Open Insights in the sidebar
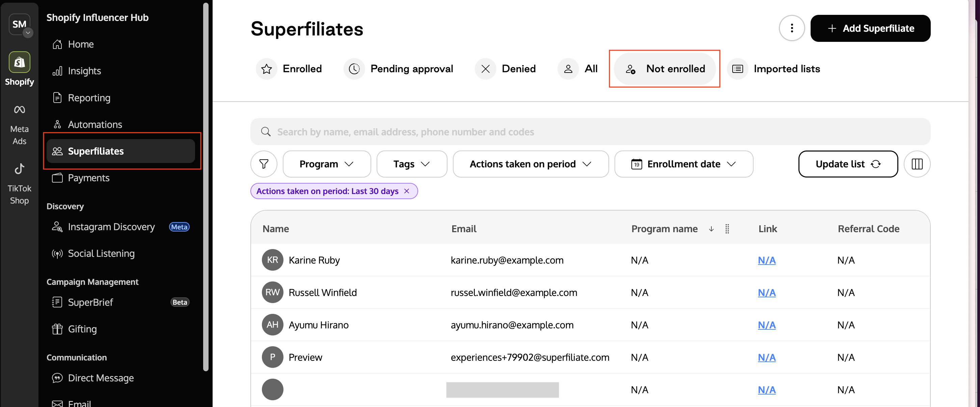Viewport: 980px width, 407px height. pos(120,71)
